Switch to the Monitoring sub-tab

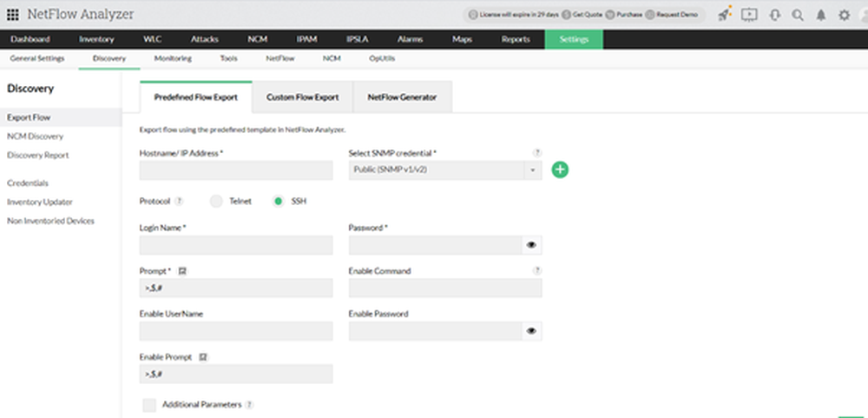point(173,58)
